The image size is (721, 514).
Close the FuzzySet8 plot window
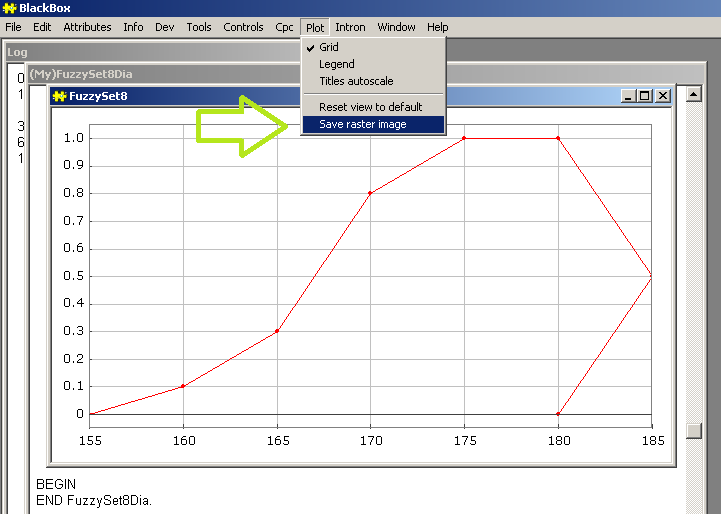point(663,96)
